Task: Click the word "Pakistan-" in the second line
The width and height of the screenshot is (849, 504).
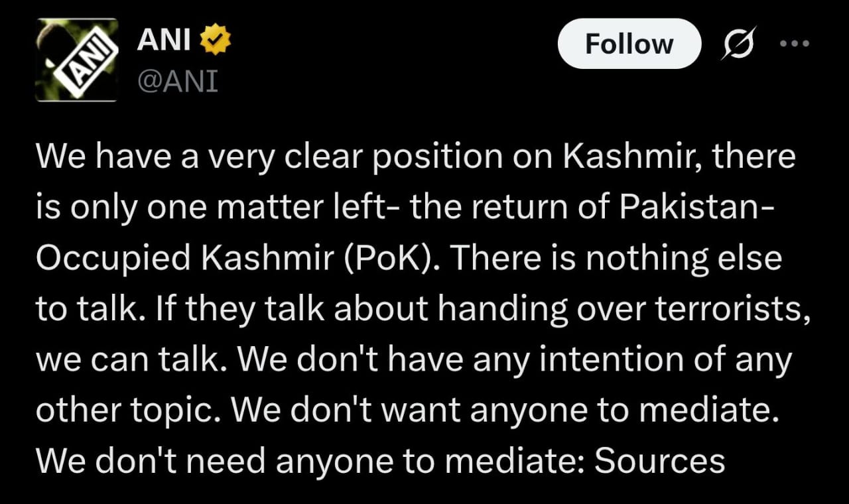Action: point(696,208)
